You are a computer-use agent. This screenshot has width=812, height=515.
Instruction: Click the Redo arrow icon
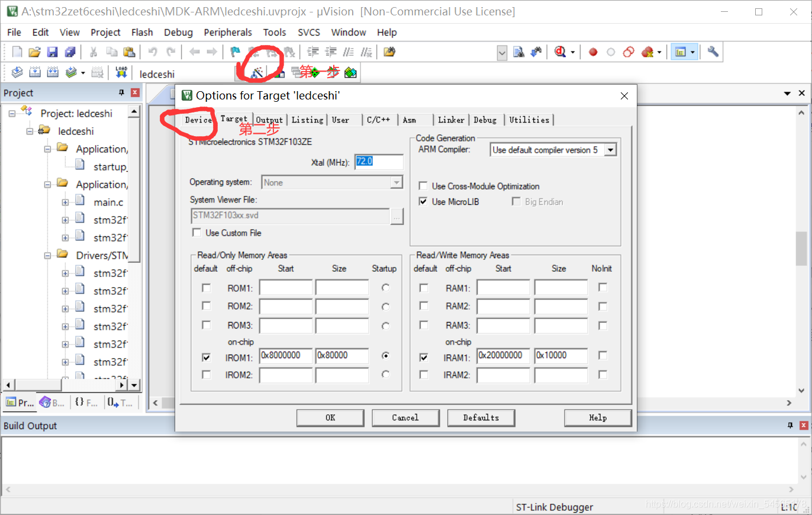(x=170, y=52)
